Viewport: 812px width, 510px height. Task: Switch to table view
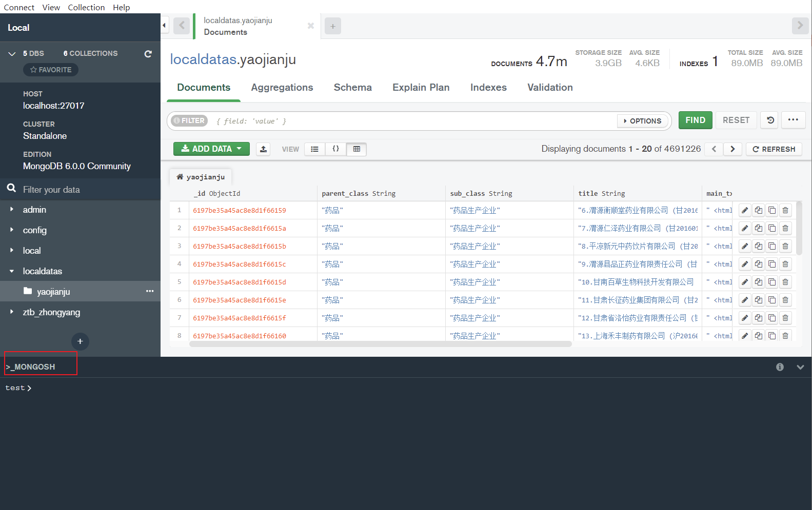pos(357,149)
